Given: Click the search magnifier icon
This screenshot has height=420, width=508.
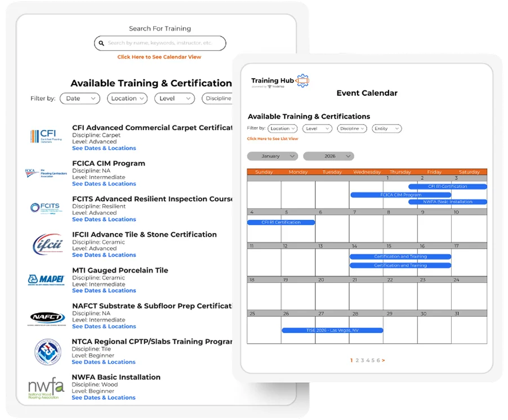Looking at the screenshot, I should point(101,43).
